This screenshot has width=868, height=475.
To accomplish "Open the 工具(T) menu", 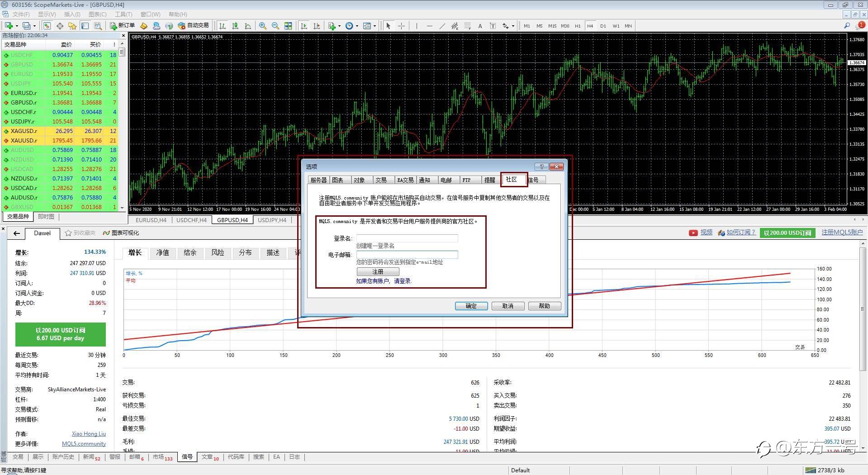I will [123, 14].
